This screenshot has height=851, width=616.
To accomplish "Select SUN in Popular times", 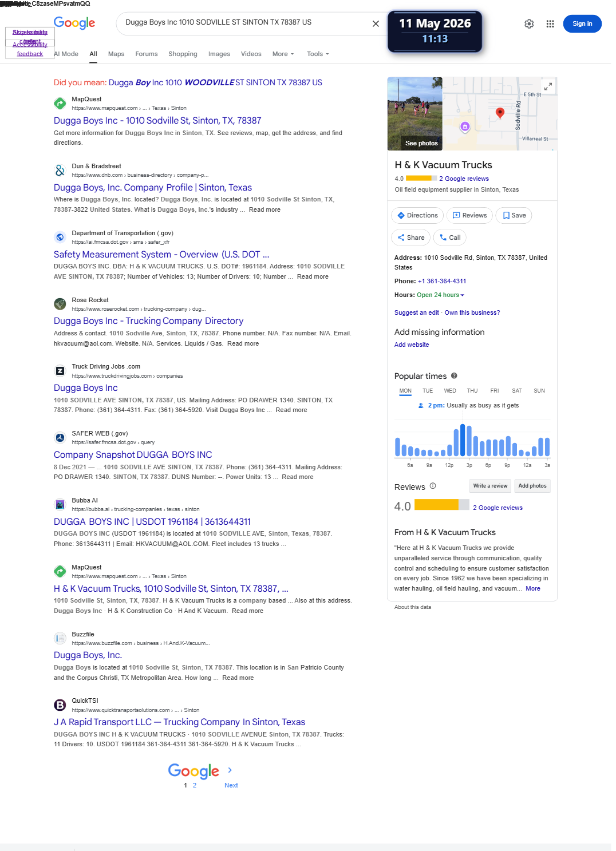I will (539, 391).
